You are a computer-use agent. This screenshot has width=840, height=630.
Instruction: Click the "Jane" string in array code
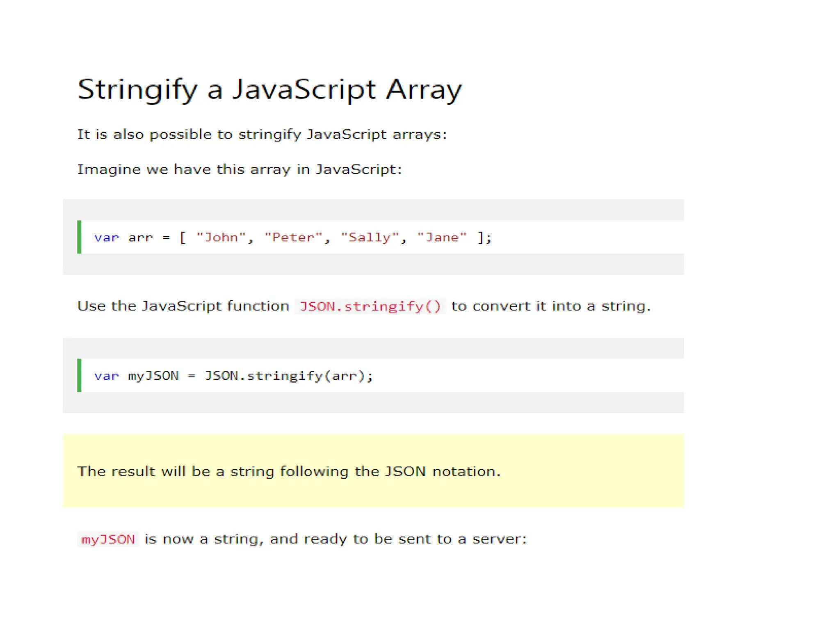[442, 237]
